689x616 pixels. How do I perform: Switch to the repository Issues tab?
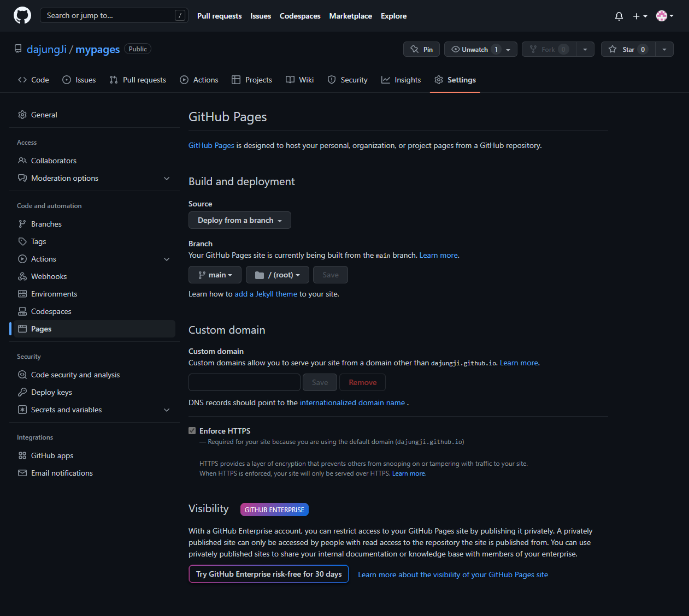[x=79, y=80]
